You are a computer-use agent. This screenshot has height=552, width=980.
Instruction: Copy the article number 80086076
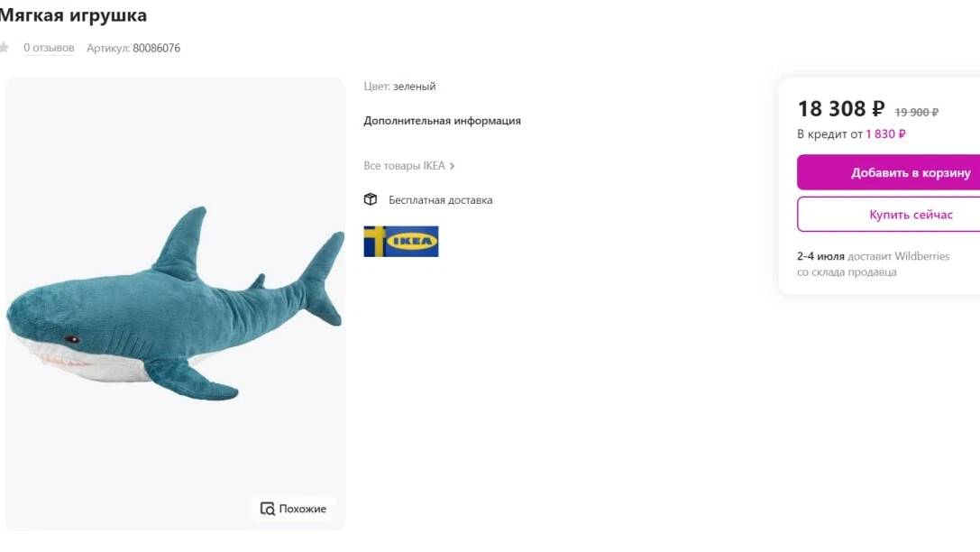[156, 48]
